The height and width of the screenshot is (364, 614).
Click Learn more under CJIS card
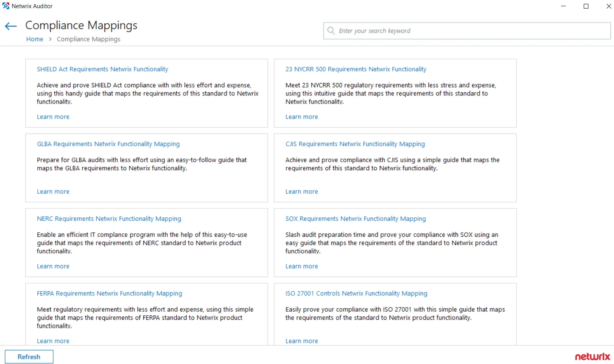click(x=302, y=192)
